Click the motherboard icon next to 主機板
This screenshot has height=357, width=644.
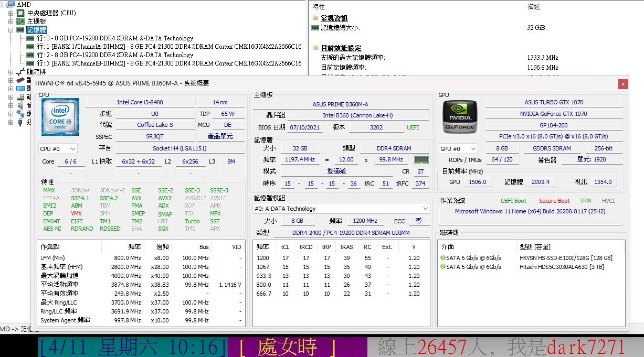coord(20,21)
